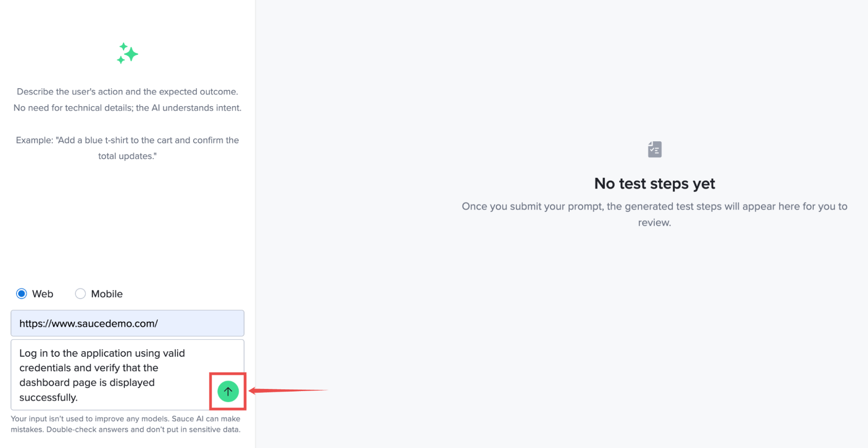Click the "Describe the user's action" instruction line
This screenshot has width=868, height=448.
(127, 92)
